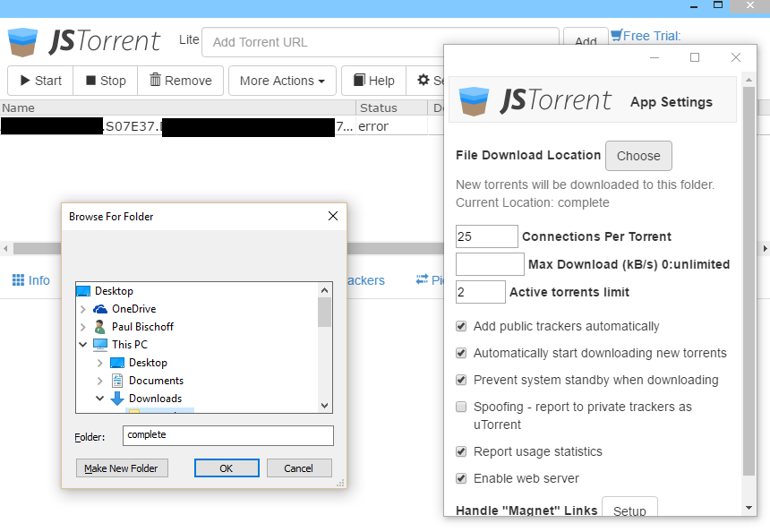Toggle Enable web server checkbox
The image size is (770, 532).
(461, 478)
